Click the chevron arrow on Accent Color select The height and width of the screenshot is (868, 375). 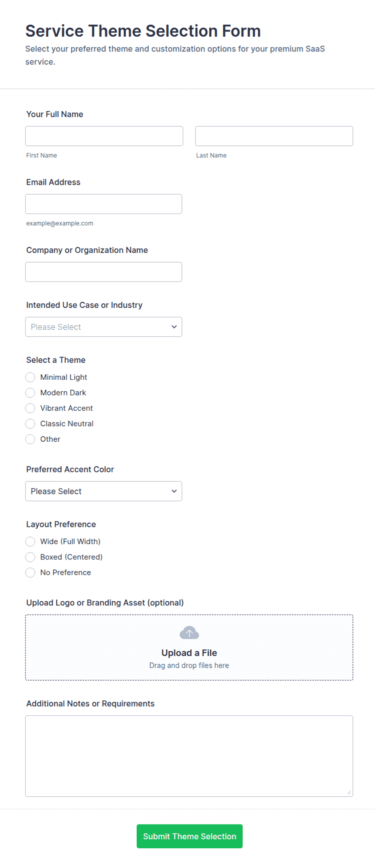click(x=174, y=491)
